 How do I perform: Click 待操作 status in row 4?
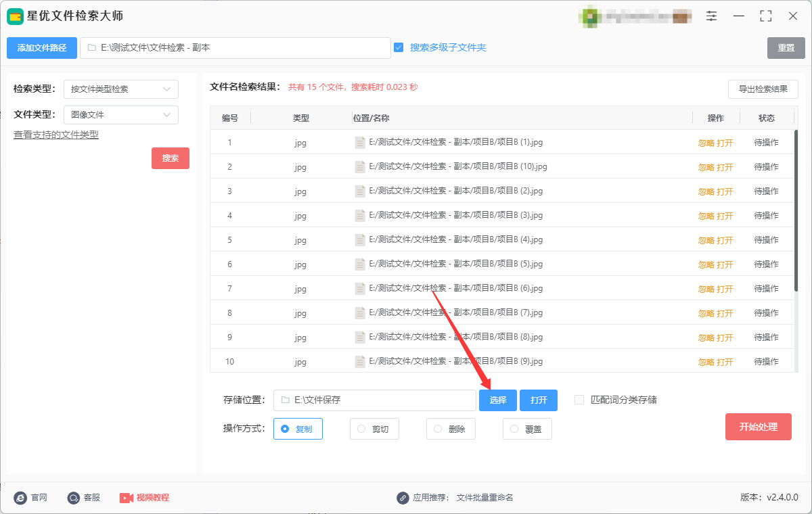pos(767,216)
